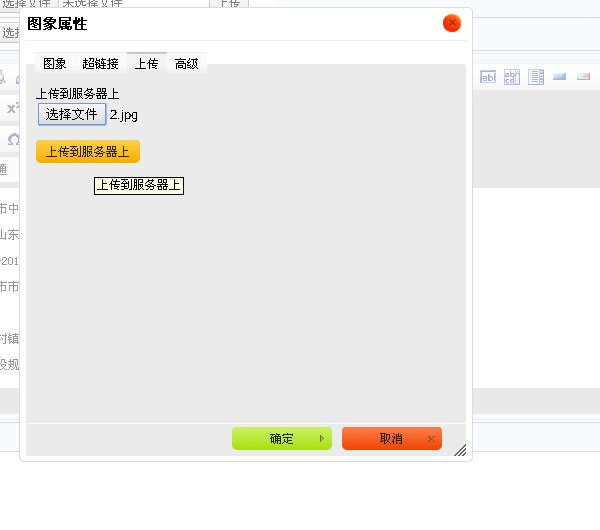Close the 图象属性 dialog with red X

coord(452,23)
